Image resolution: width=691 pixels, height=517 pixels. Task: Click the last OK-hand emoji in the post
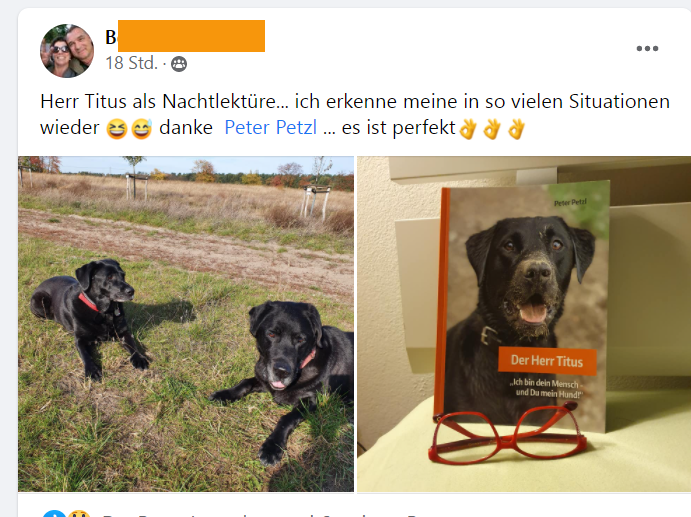(x=516, y=129)
